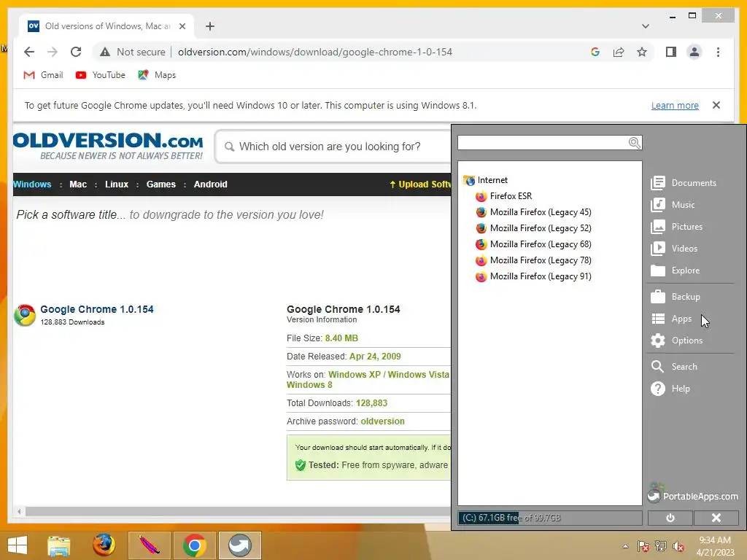Open the Gmail bookmark
The image size is (747, 560).
click(43, 75)
